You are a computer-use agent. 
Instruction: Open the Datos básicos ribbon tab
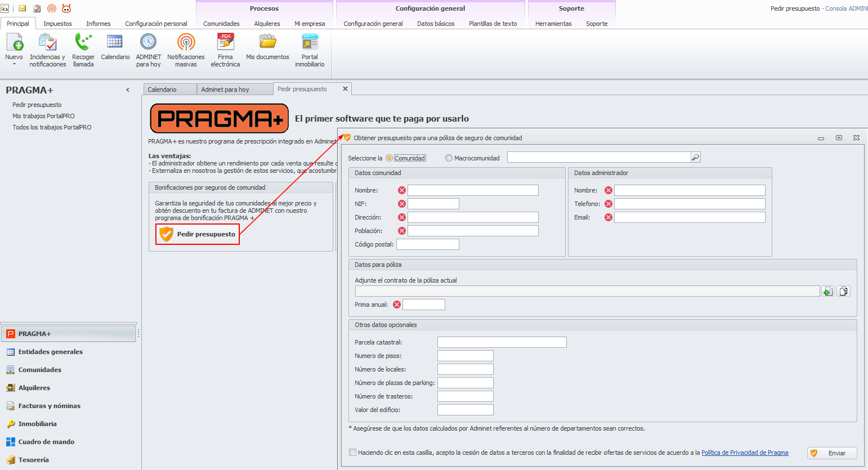[436, 24]
